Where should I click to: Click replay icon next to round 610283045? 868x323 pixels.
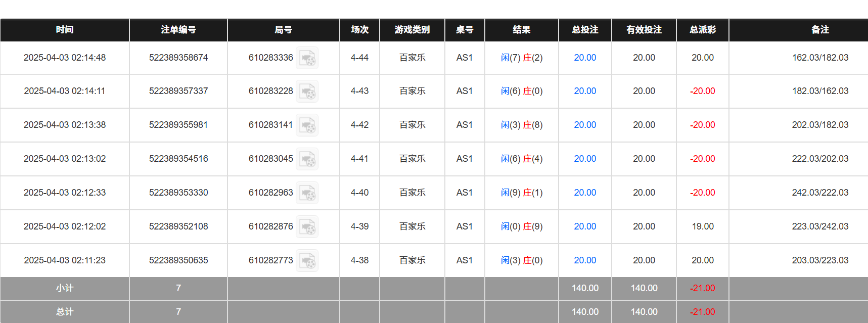point(307,159)
